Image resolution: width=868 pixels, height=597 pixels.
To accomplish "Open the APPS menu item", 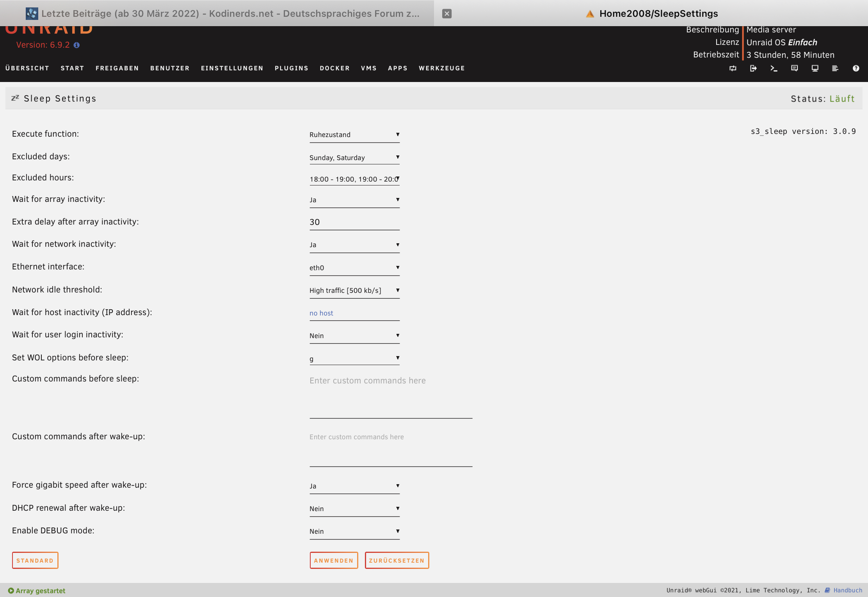I will [x=397, y=68].
